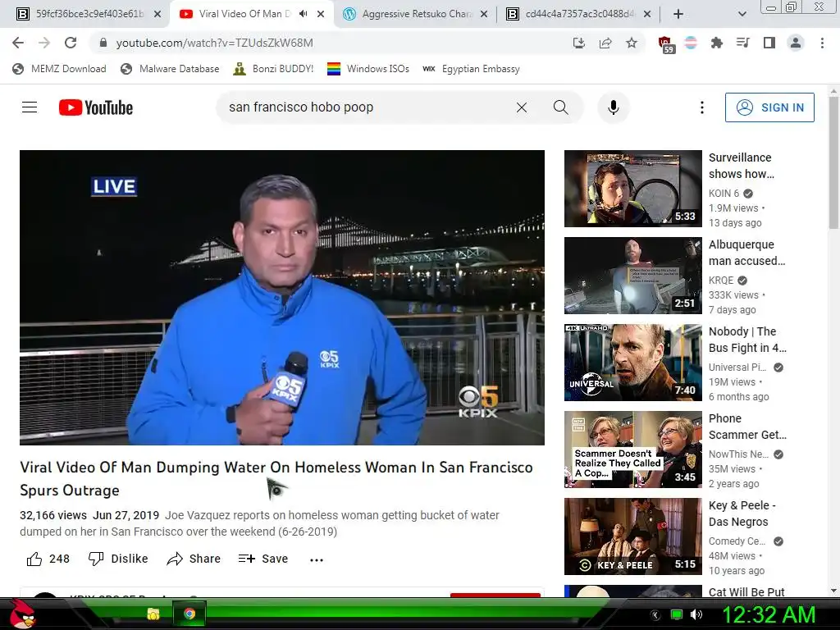The image size is (840, 630).
Task: Open the uBlock extension showing 59
Action: [x=665, y=44]
